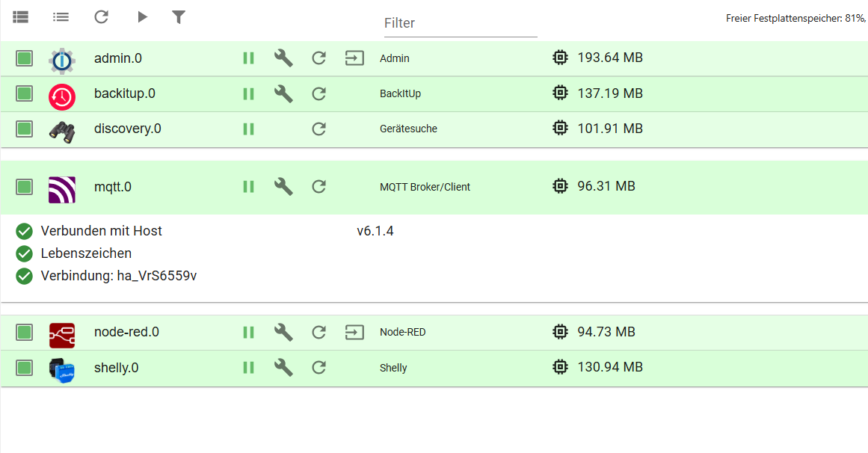This screenshot has height=453, width=868.
Task: Open settings for the shelly.0 adapter
Action: point(283,367)
